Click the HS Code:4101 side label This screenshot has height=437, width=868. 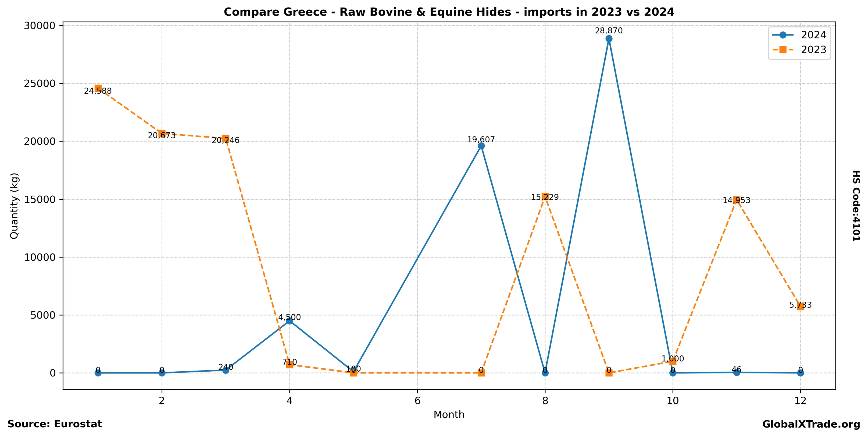click(856, 206)
